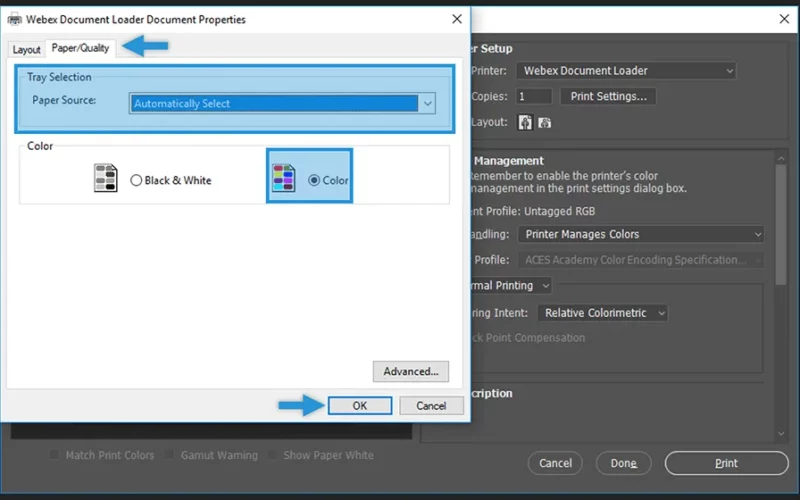Click the print settings scrollbar thumb
This screenshot has width=800, height=500.
(781, 224)
